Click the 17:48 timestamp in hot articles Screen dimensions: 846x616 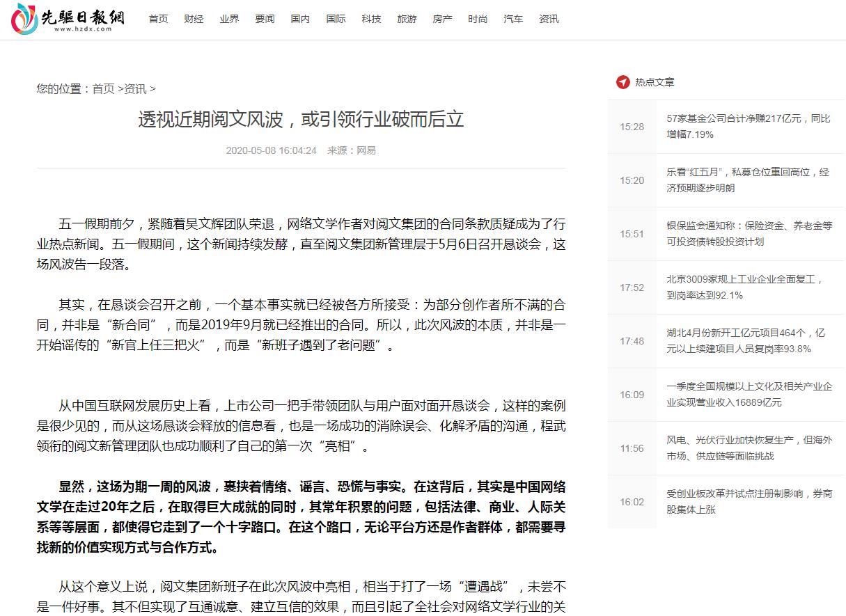tap(632, 341)
